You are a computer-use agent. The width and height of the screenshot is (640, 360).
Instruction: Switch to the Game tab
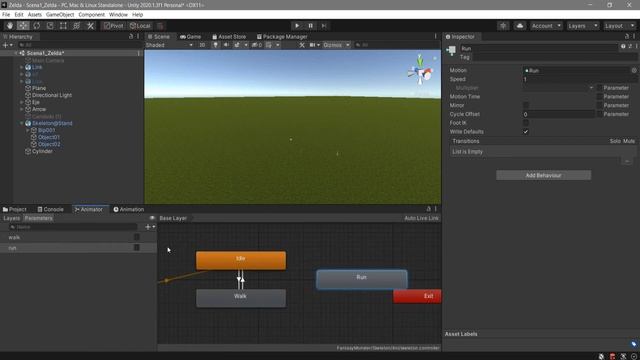tap(190, 37)
